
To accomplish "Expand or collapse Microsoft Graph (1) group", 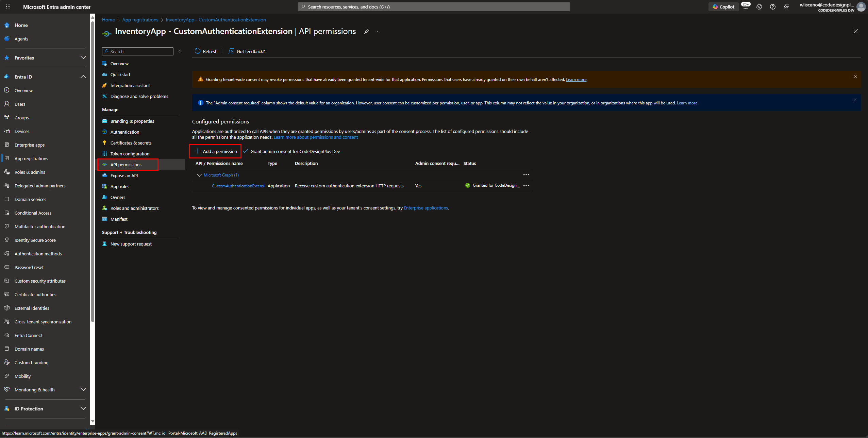I will tap(200, 175).
